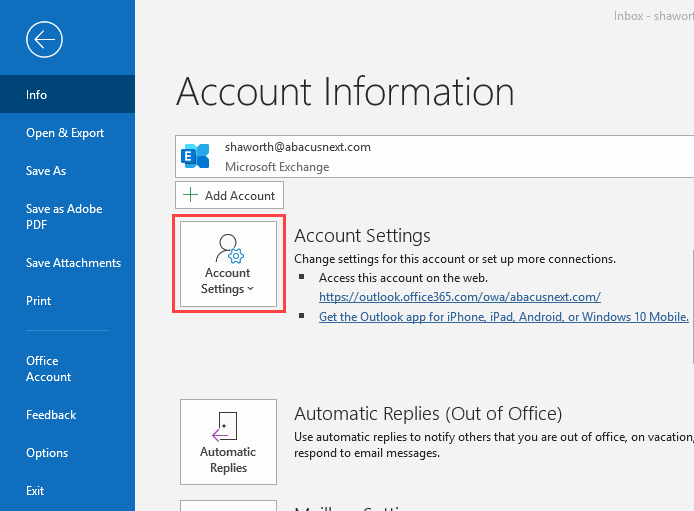Click the back arrow circle icon

(x=44, y=39)
